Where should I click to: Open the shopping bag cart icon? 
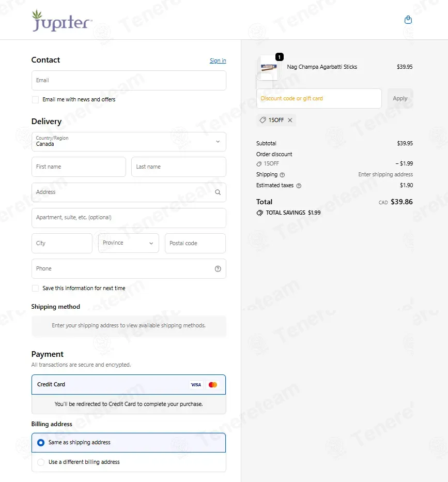click(408, 20)
